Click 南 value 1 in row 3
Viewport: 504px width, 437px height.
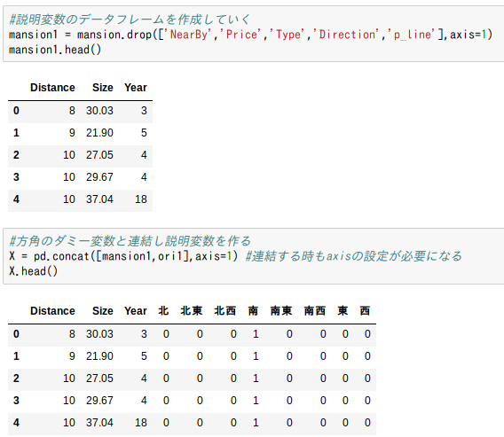256,401
